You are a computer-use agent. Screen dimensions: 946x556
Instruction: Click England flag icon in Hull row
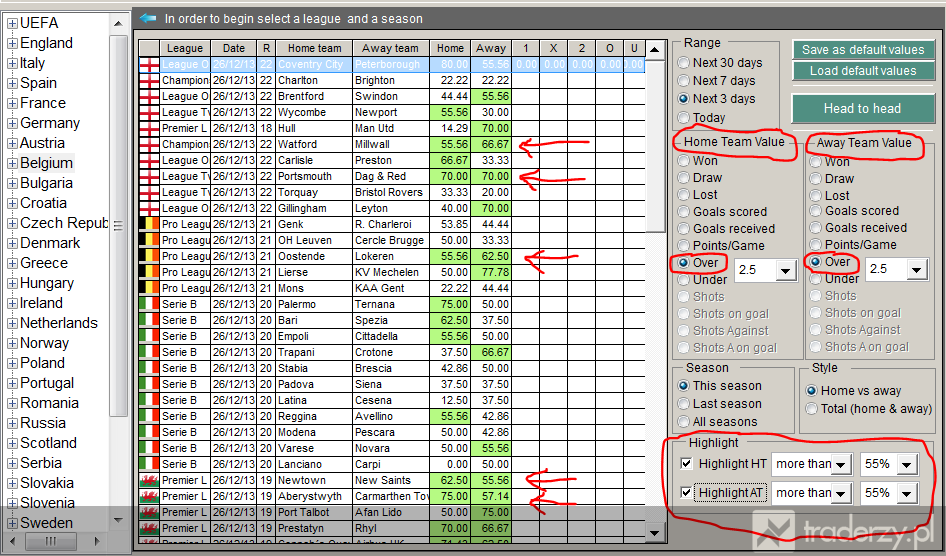pyautogui.click(x=149, y=128)
